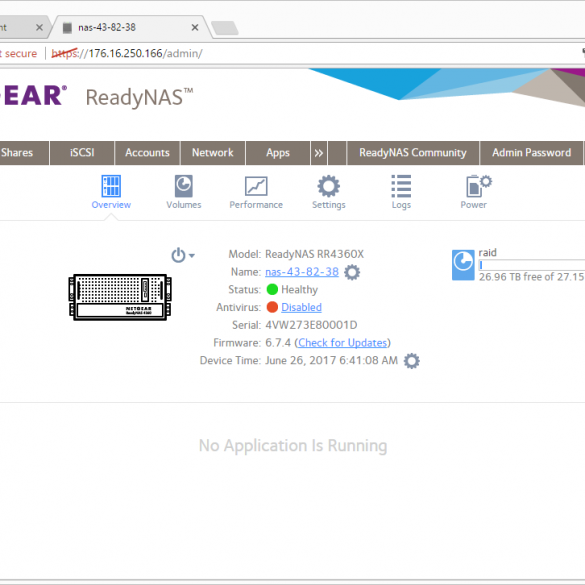
Task: Open the Logs list icon
Action: [401, 186]
